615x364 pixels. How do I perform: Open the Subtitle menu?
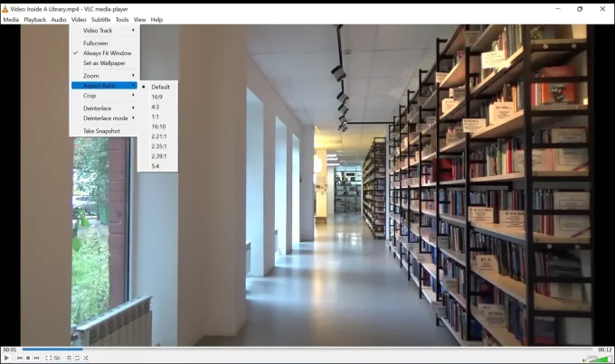coord(100,19)
